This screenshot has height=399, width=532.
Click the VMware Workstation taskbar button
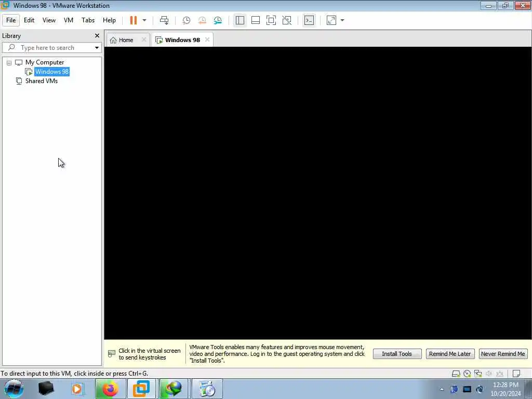click(x=141, y=389)
